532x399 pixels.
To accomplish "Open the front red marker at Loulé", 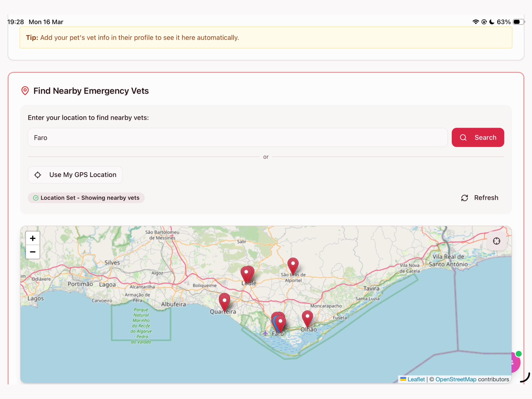I will [x=246, y=274].
